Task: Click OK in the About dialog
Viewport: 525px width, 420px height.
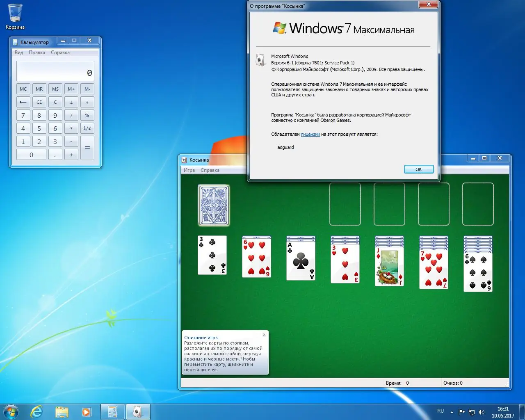Action: (x=419, y=169)
